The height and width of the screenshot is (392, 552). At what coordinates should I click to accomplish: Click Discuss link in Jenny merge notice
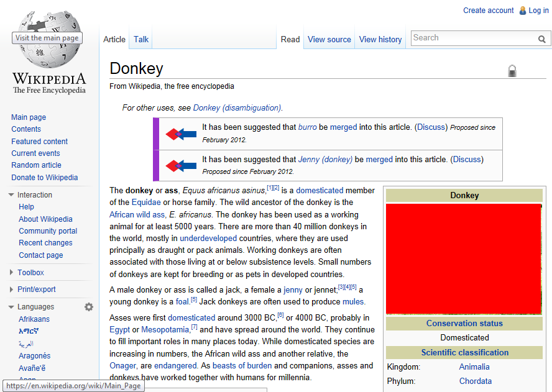(x=467, y=160)
